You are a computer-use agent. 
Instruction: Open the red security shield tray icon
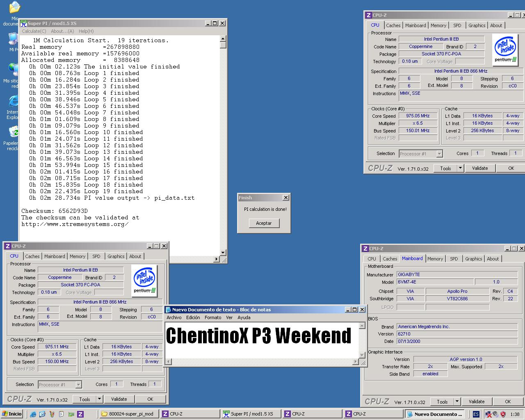point(503,414)
